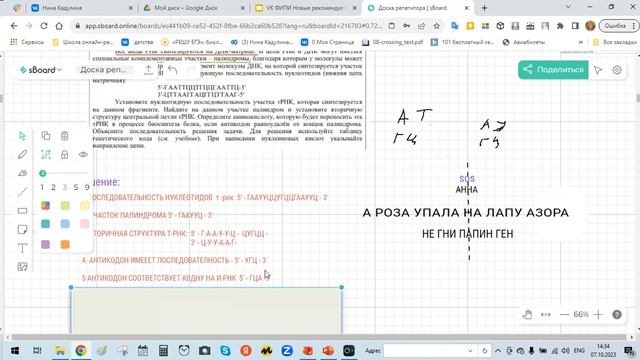The image size is (640, 360).
Task: Switch to the Мой диск Google Диск tab
Action: [x=193, y=8]
